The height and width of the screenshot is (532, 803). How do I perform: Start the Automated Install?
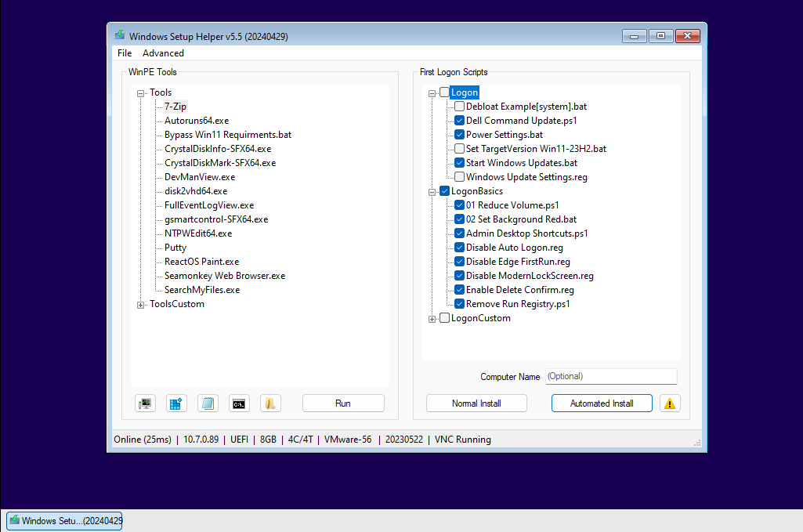pyautogui.click(x=602, y=404)
